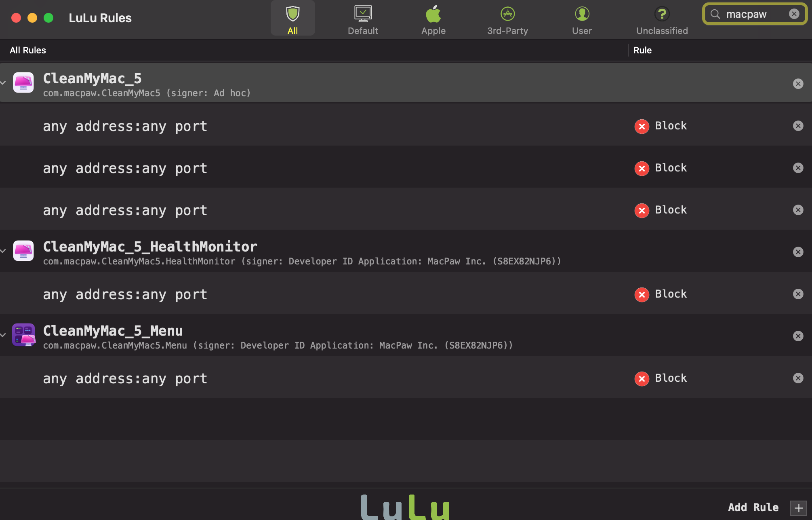Delete first CleanMyMac_5 block rule
Viewport: 812px width, 520px height.
pos(798,126)
